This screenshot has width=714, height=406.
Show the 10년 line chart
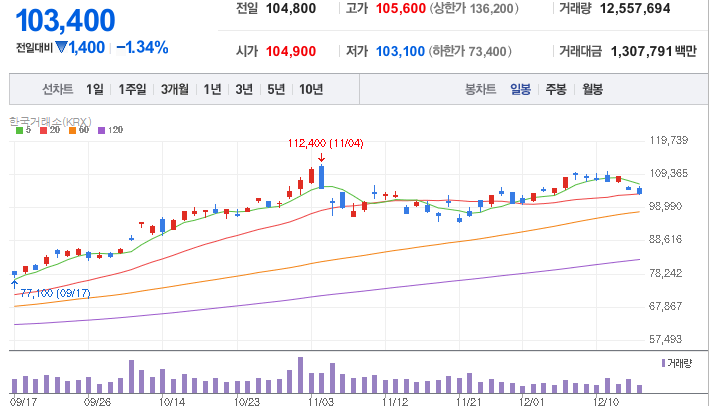311,89
